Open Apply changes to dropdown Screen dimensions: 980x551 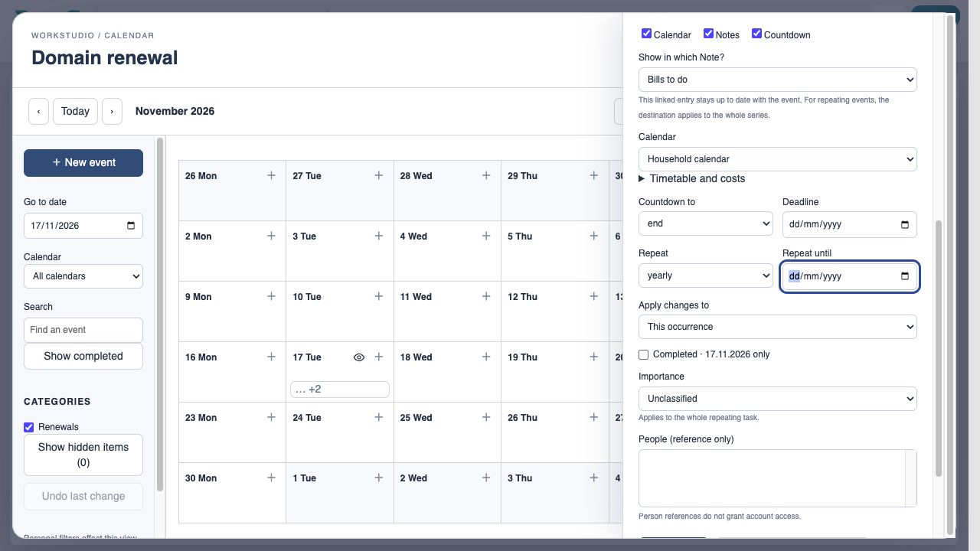click(777, 327)
